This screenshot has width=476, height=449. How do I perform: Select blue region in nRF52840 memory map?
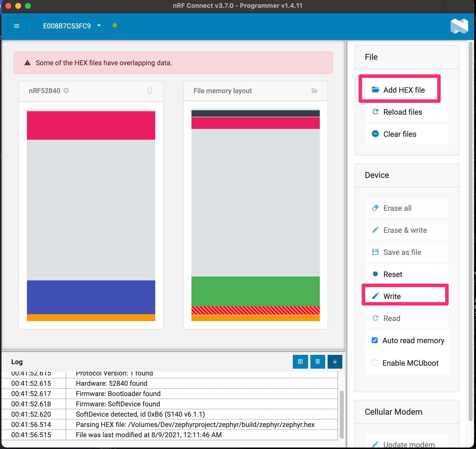tap(91, 297)
